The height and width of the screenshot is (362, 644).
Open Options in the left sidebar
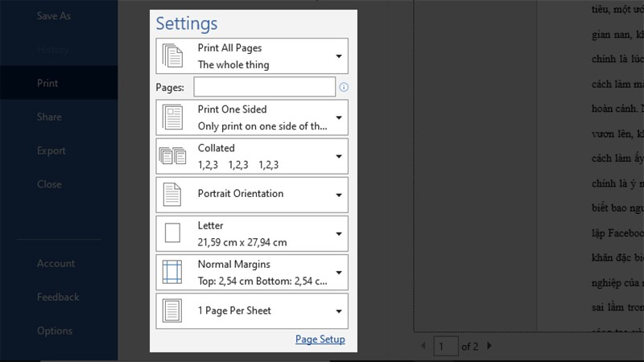click(x=54, y=331)
